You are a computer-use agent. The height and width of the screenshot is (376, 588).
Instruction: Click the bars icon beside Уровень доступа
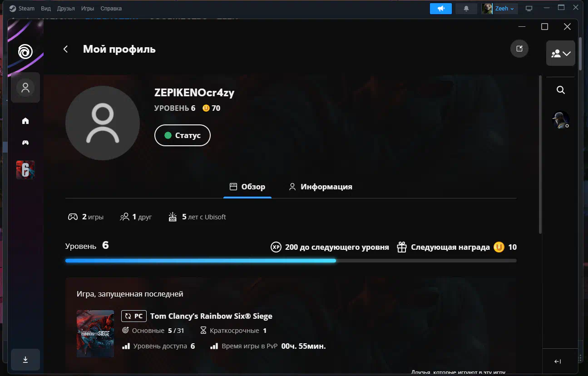(126, 346)
